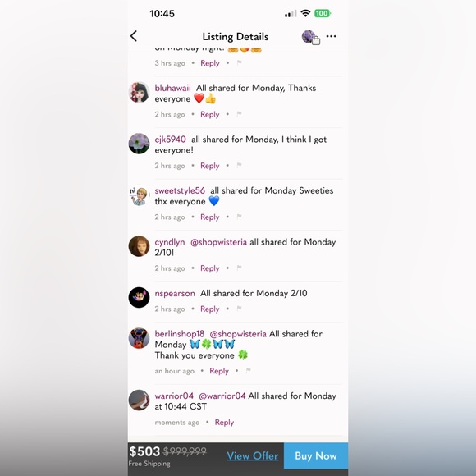Viewport: 476px width, 476px height.
Task: Tap the View Offer link
Action: pyautogui.click(x=253, y=455)
